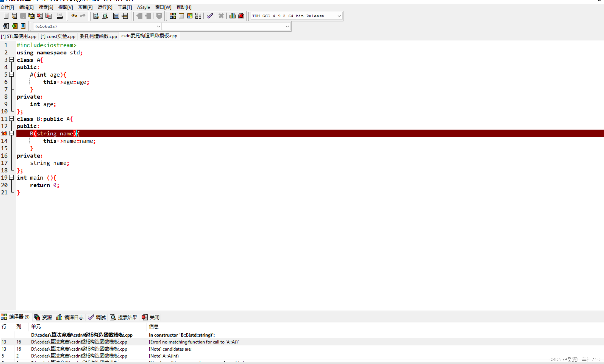Switch to the const实验.cpp tab
Screen dimensions: 604x364
pyautogui.click(x=58, y=36)
